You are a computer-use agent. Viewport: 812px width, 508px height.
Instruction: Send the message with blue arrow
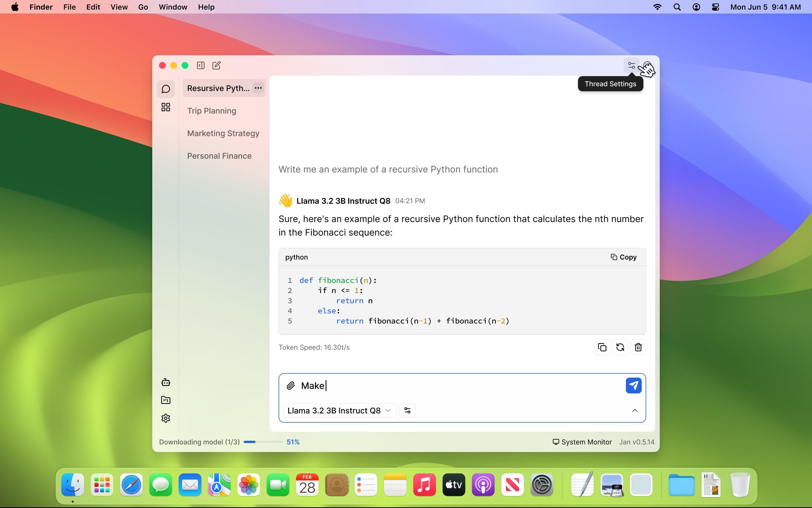[x=633, y=386]
